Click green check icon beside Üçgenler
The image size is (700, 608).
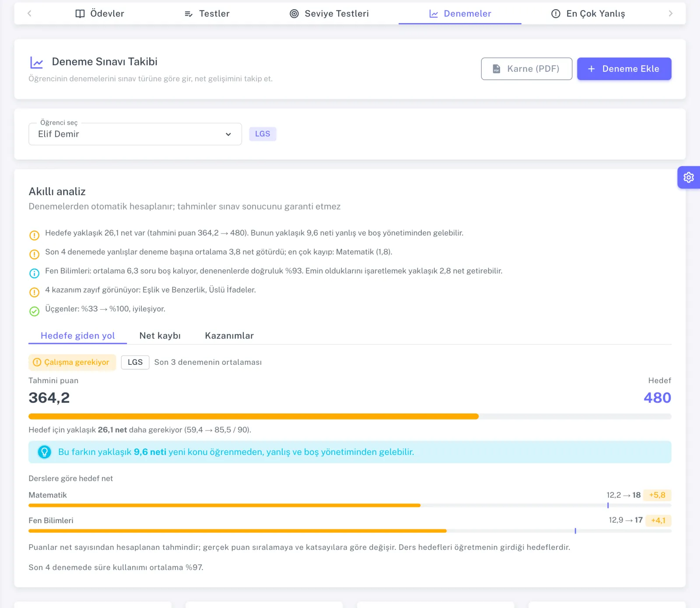click(x=34, y=311)
